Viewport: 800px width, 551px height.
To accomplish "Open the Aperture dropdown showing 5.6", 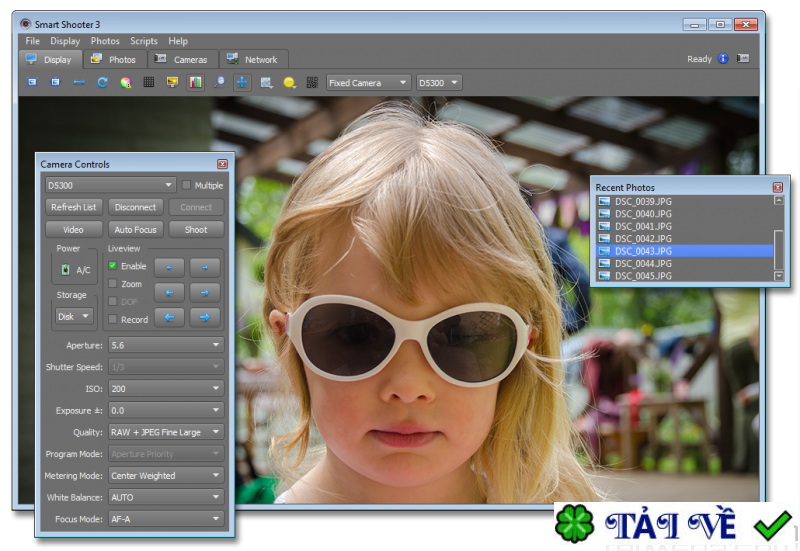I will click(166, 345).
